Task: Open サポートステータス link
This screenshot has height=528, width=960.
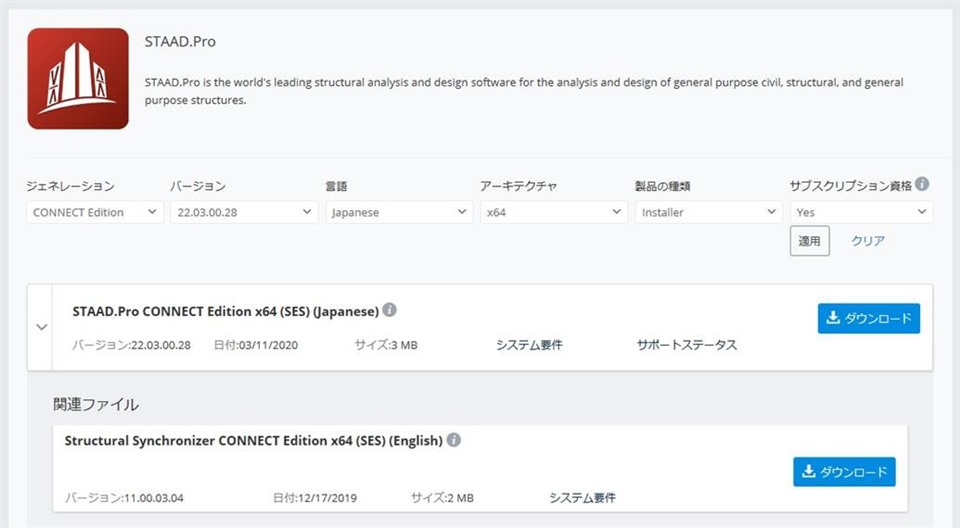Action: pyautogui.click(x=687, y=345)
